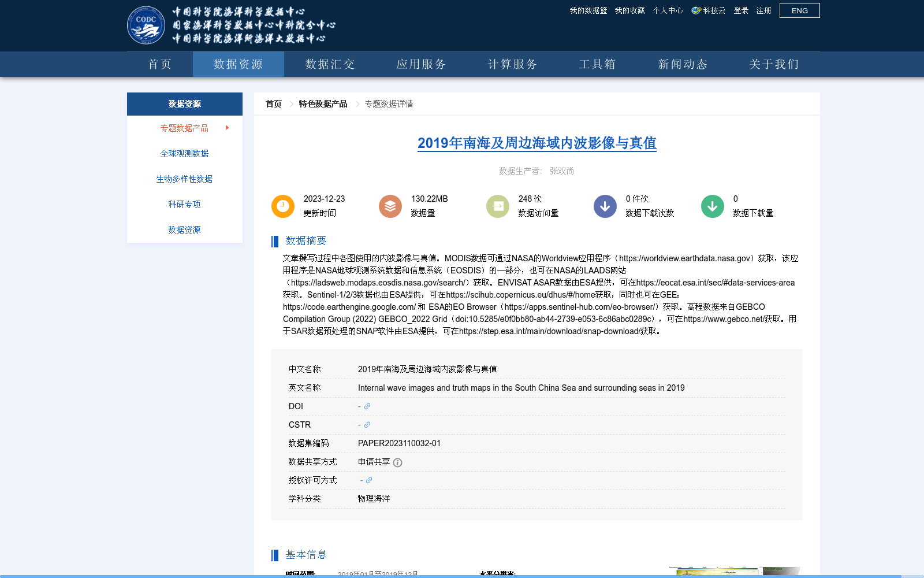Open the 应用服务 nav tab
924x578 pixels.
point(421,64)
